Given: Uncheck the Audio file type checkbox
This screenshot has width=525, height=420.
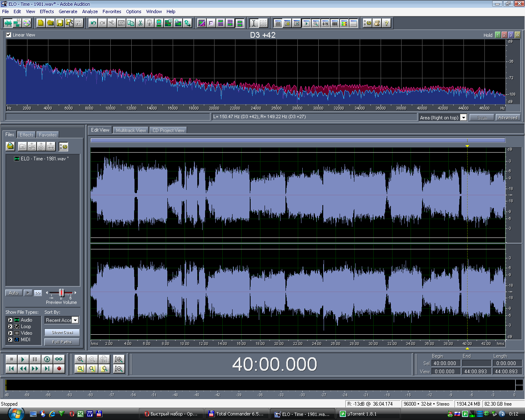Looking at the screenshot, I should pos(10,320).
